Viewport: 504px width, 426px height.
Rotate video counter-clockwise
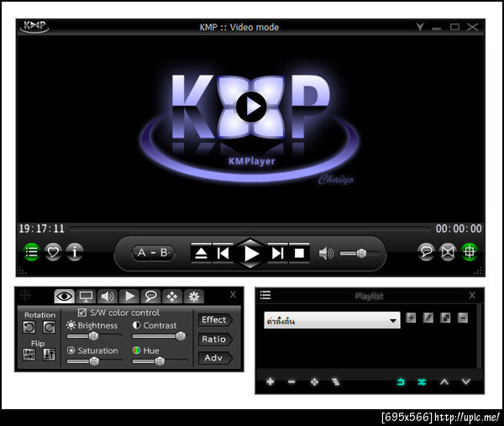29,328
